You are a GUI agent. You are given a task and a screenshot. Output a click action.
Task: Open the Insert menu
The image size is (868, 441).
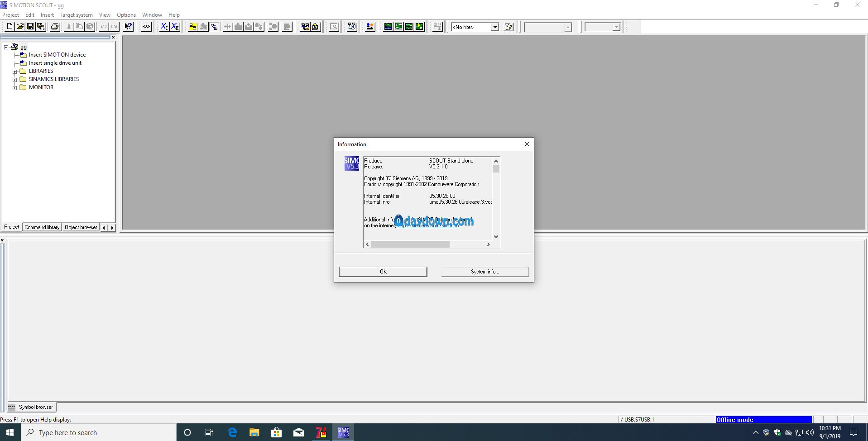47,15
